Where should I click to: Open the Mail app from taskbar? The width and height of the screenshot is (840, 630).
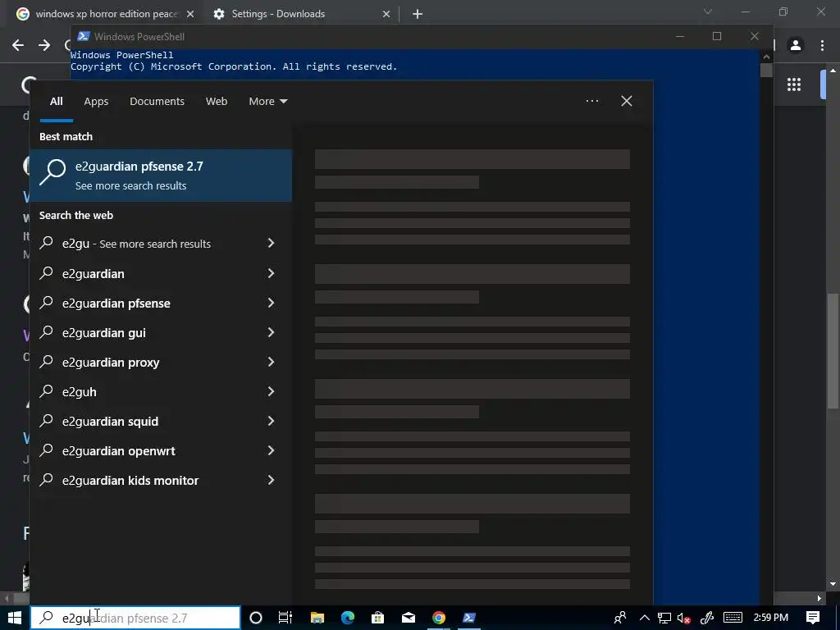(409, 618)
